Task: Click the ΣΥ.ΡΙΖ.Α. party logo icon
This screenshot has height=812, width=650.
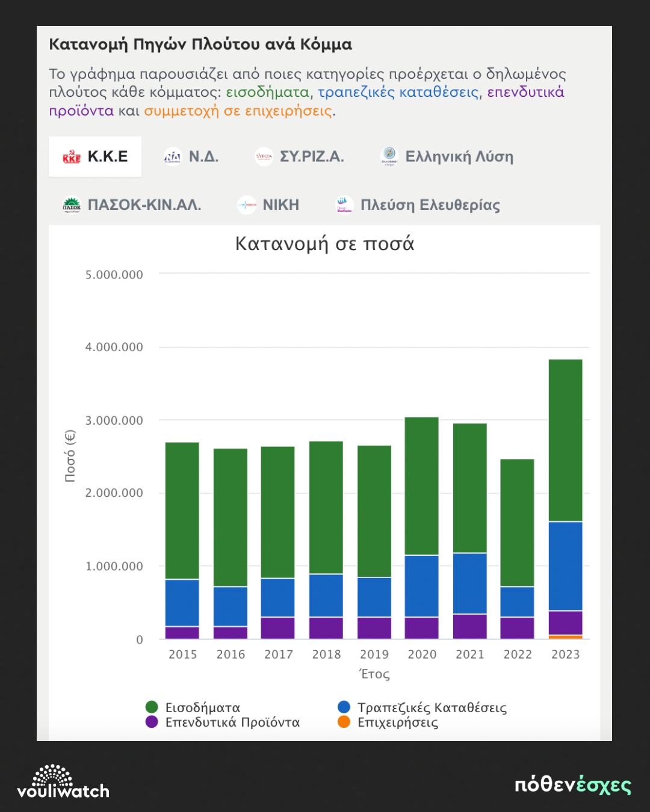Action: [x=264, y=157]
